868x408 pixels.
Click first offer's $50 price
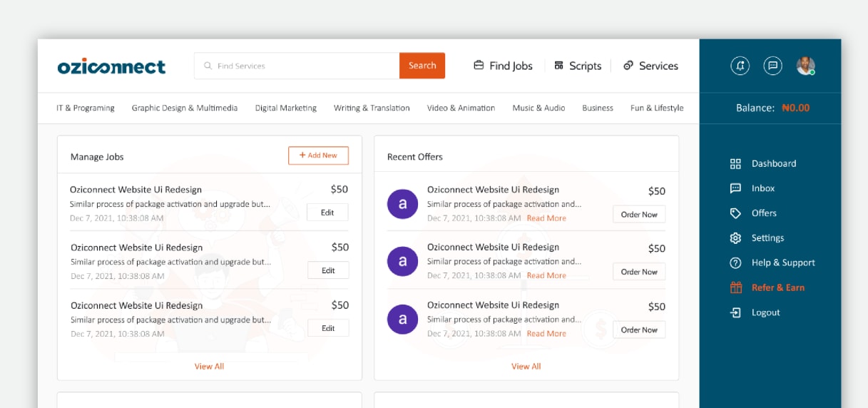[657, 191]
